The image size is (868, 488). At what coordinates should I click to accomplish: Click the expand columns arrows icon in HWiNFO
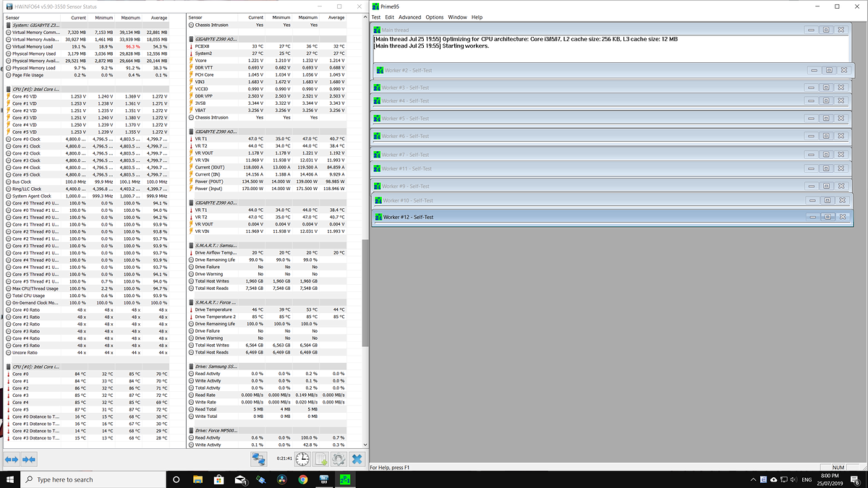tap(12, 459)
